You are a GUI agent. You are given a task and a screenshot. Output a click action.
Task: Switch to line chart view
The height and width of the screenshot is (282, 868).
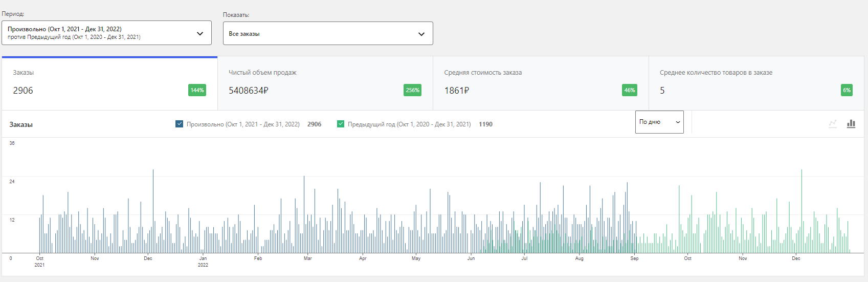tap(833, 124)
